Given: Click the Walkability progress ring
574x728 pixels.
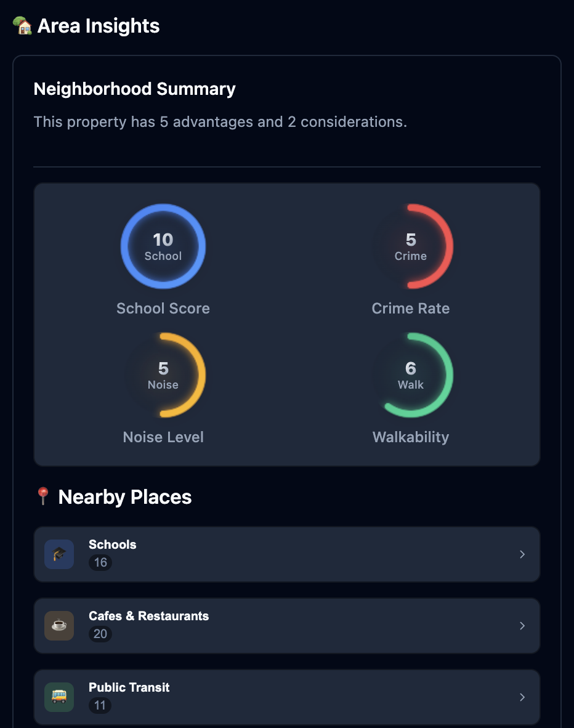Looking at the screenshot, I should (411, 375).
